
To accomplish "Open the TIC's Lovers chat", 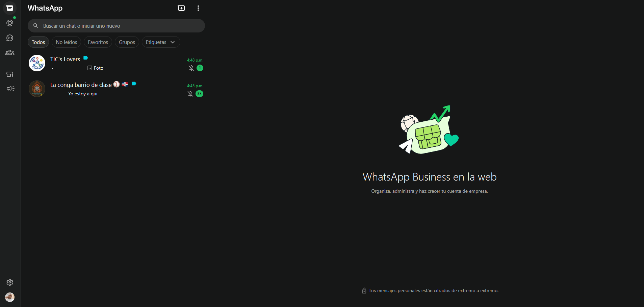I will 116,63.
